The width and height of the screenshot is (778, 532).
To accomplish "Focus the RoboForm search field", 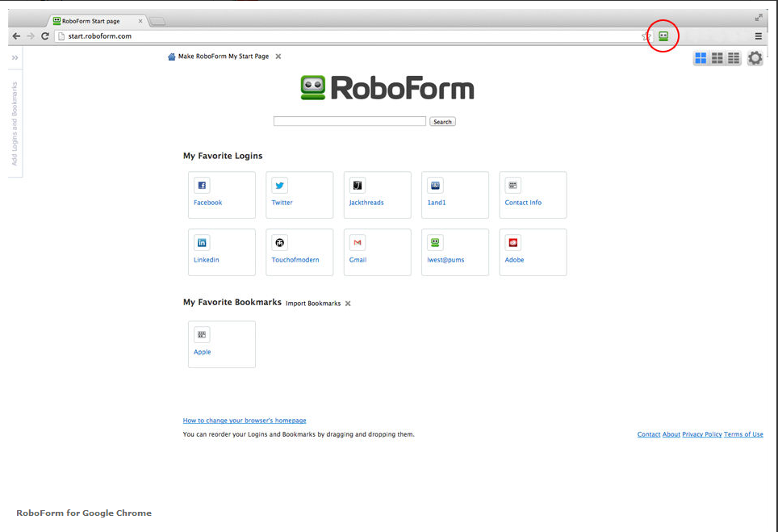I will pos(349,121).
